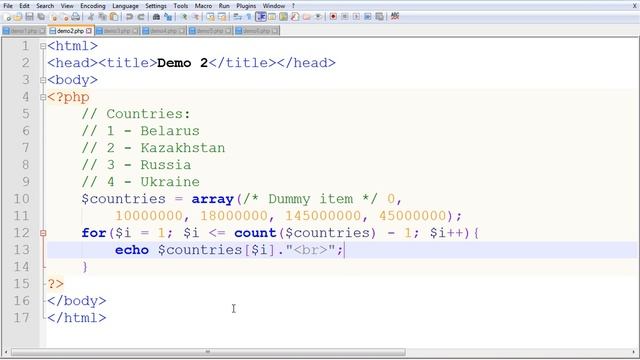Open the Run menu

pyautogui.click(x=224, y=6)
